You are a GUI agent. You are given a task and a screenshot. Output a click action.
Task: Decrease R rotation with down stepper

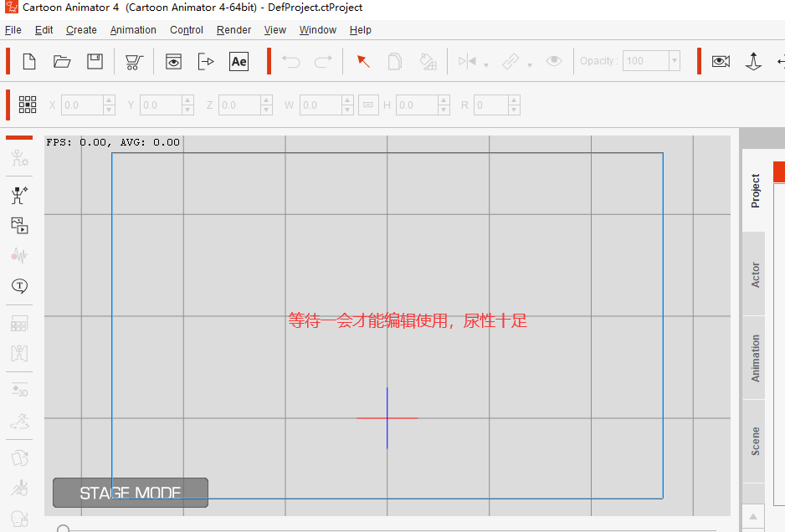(x=514, y=110)
